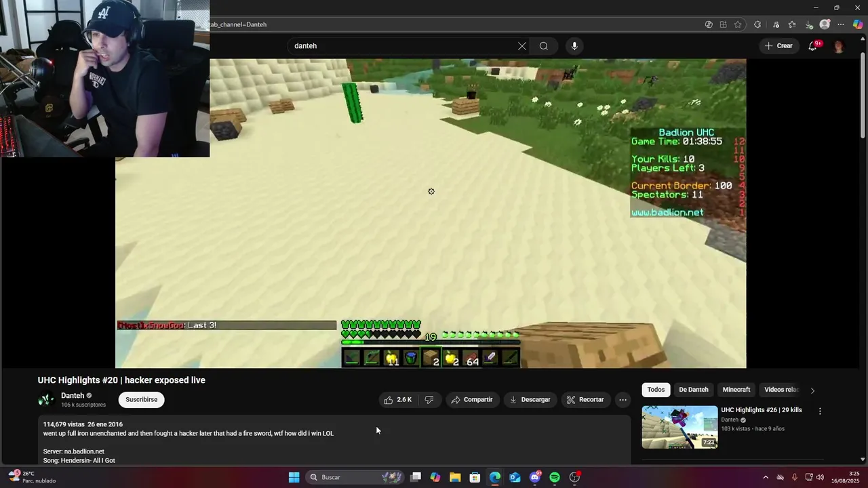Viewport: 868px width, 488px height.
Task: Open Outlook from the taskbar
Action: pyautogui.click(x=515, y=477)
